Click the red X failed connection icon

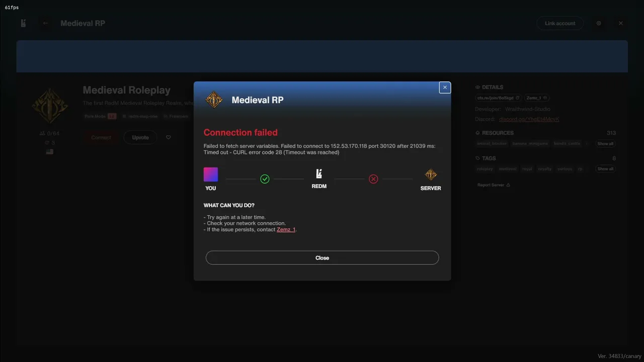click(373, 179)
